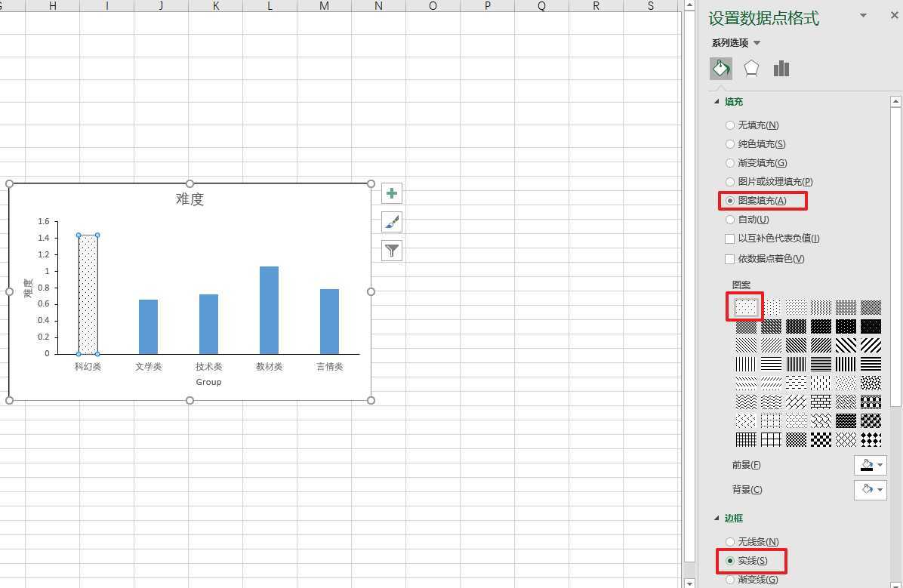Select the 90% dense pattern swatch
The height and width of the screenshot is (588, 903).
871,327
